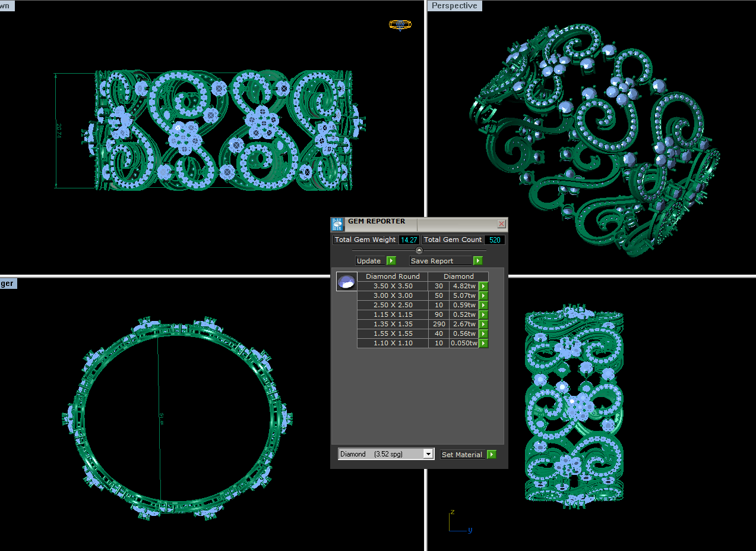756x551 pixels.
Task: Click the GEM REPORTER title bar text
Action: (377, 221)
